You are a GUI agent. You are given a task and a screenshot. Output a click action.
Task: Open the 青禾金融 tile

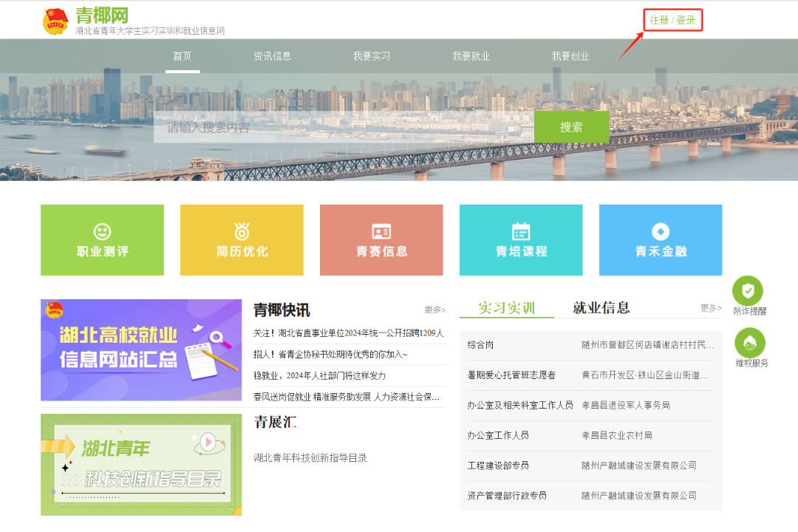pyautogui.click(x=661, y=240)
